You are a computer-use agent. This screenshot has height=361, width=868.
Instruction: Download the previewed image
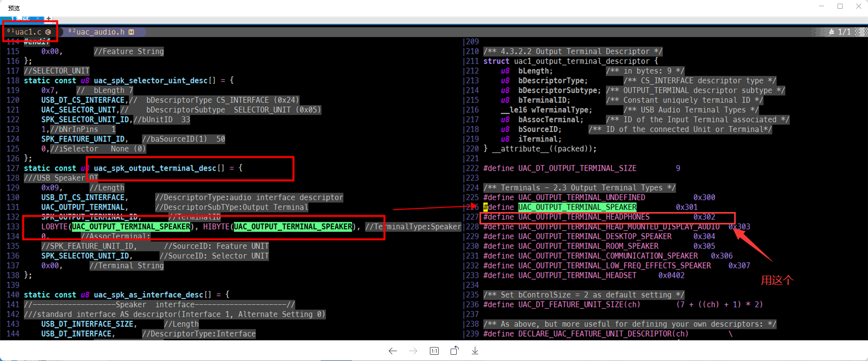tap(475, 351)
